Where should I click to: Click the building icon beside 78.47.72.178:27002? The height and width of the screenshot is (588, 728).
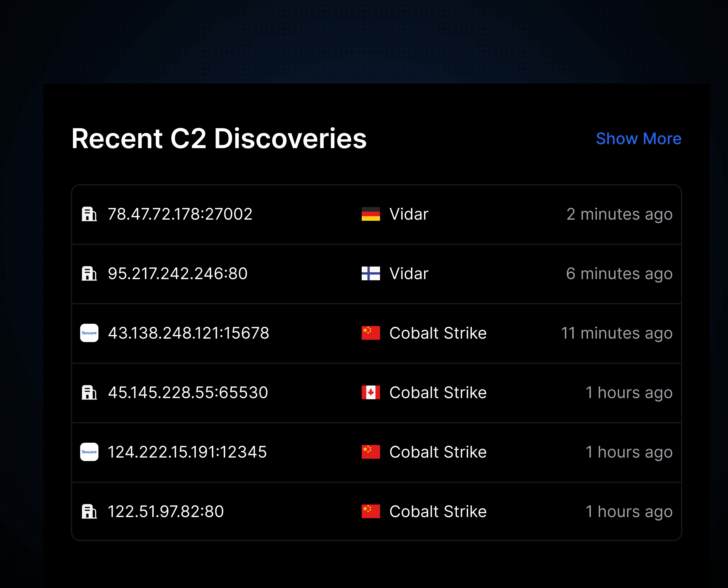click(89, 214)
